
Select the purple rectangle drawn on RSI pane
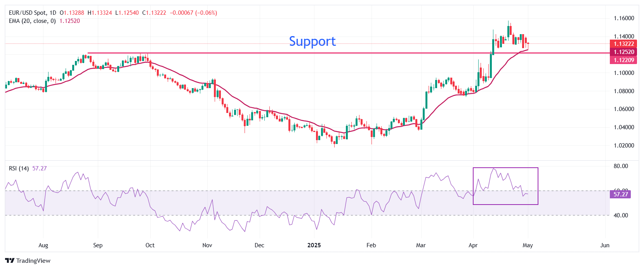tap(538, 186)
